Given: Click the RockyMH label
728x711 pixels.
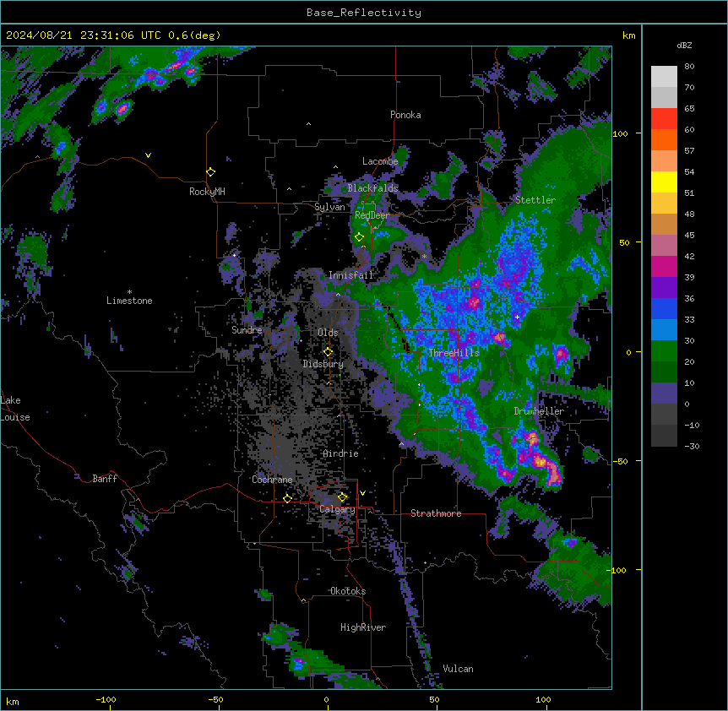Looking at the screenshot, I should pos(207,192).
